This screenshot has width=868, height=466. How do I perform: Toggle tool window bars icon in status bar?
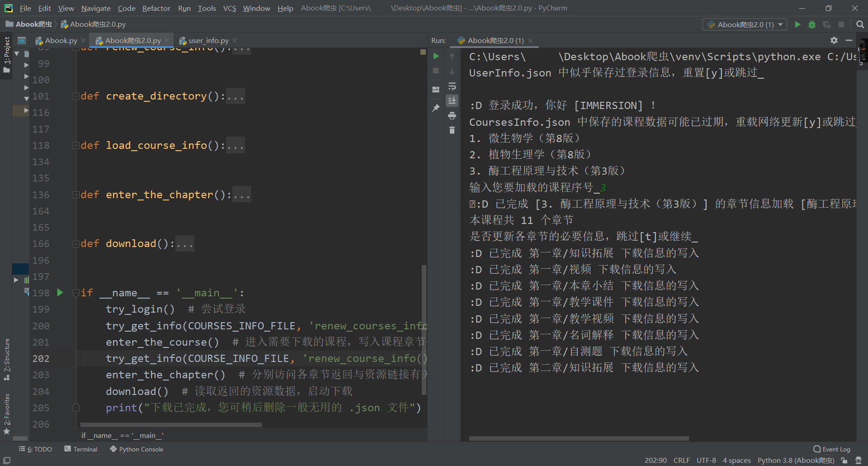(7, 460)
